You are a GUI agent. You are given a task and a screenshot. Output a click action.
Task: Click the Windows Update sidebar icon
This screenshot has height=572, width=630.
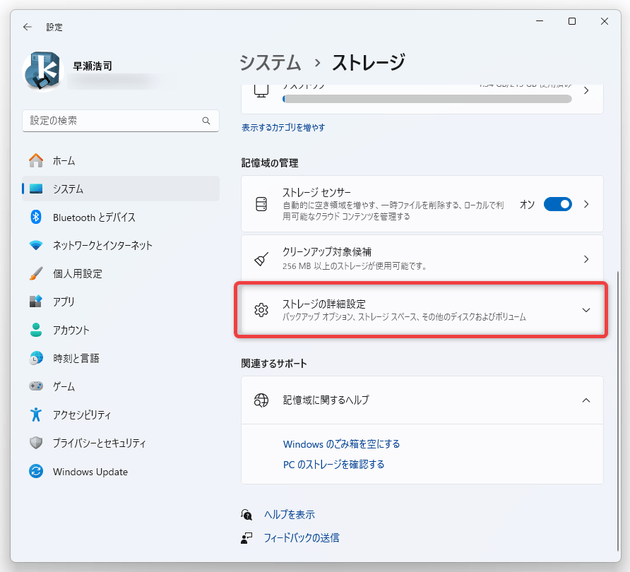[36, 471]
